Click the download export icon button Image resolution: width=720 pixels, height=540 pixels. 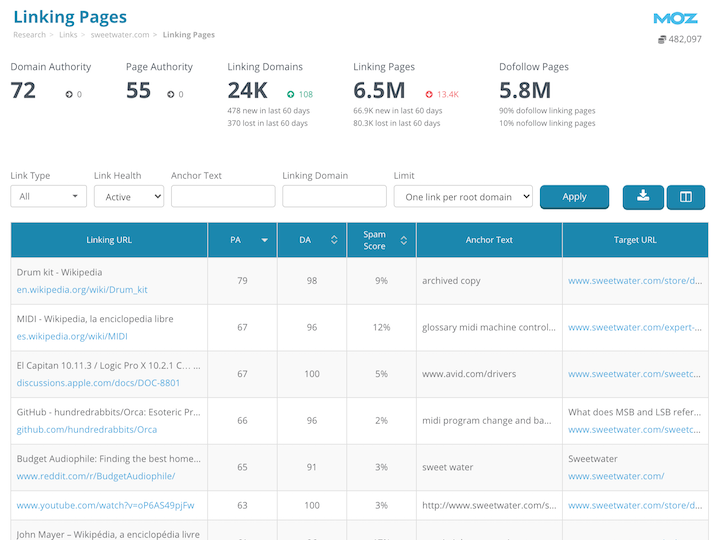coord(643,197)
